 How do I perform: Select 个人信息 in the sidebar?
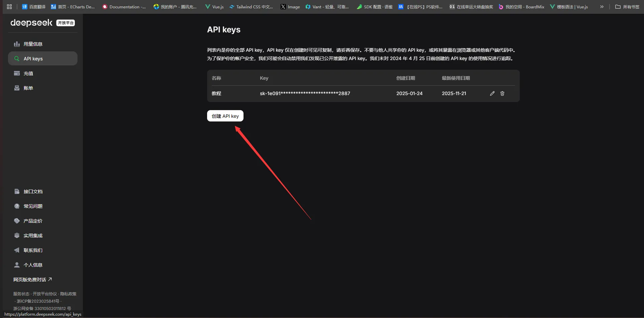click(33, 265)
